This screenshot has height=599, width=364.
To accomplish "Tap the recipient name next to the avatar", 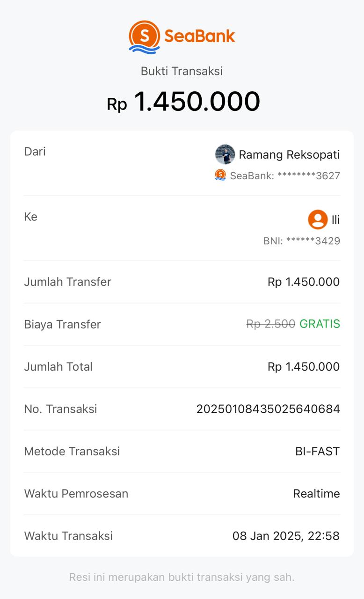I will pos(335,220).
